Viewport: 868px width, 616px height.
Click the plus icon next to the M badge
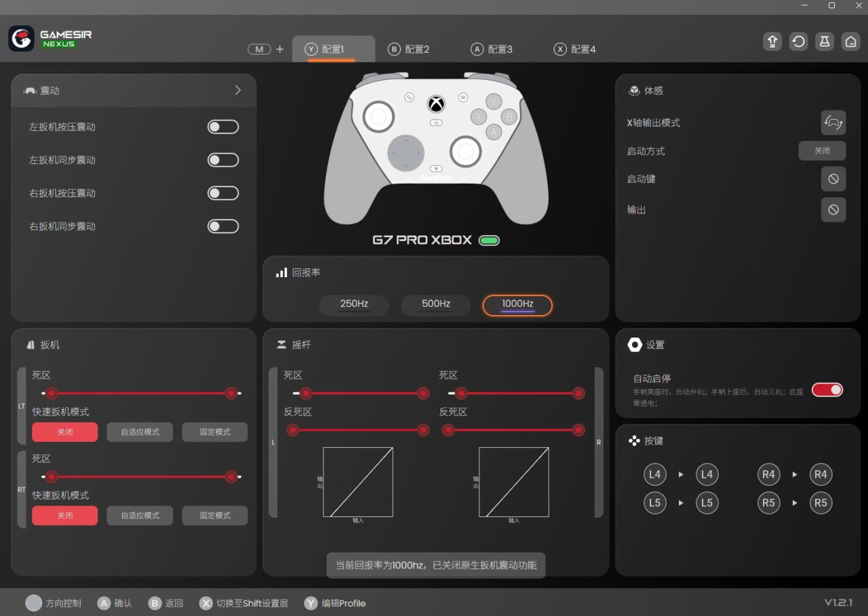coord(280,49)
